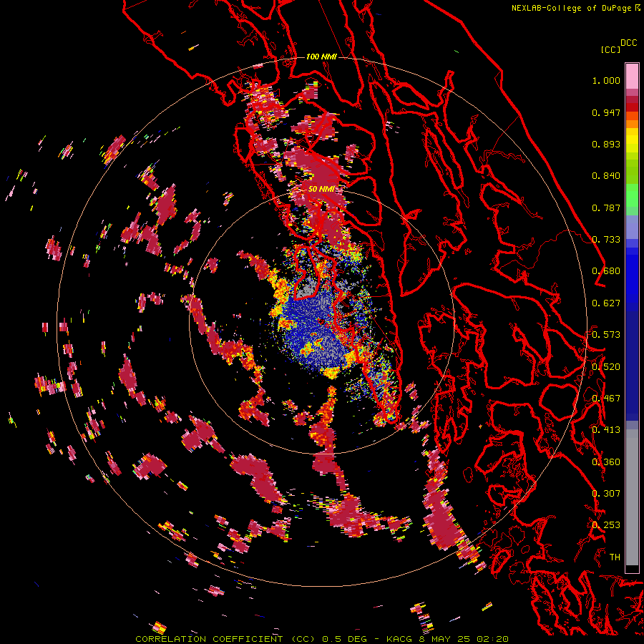The height and width of the screenshot is (644, 644).
Task: Click the 0.5 DEG elevation text
Action: 344,639
